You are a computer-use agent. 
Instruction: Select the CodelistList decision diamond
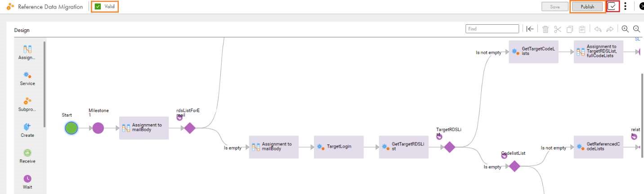(x=514, y=167)
